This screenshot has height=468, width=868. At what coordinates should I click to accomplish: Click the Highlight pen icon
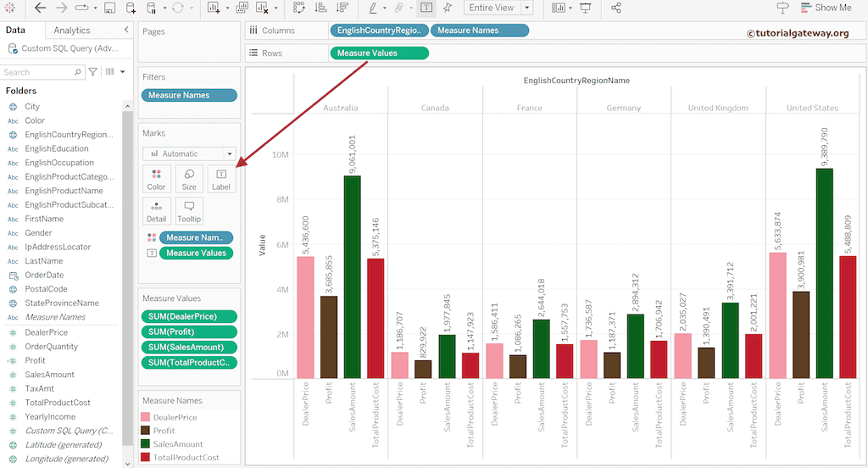[x=373, y=8]
